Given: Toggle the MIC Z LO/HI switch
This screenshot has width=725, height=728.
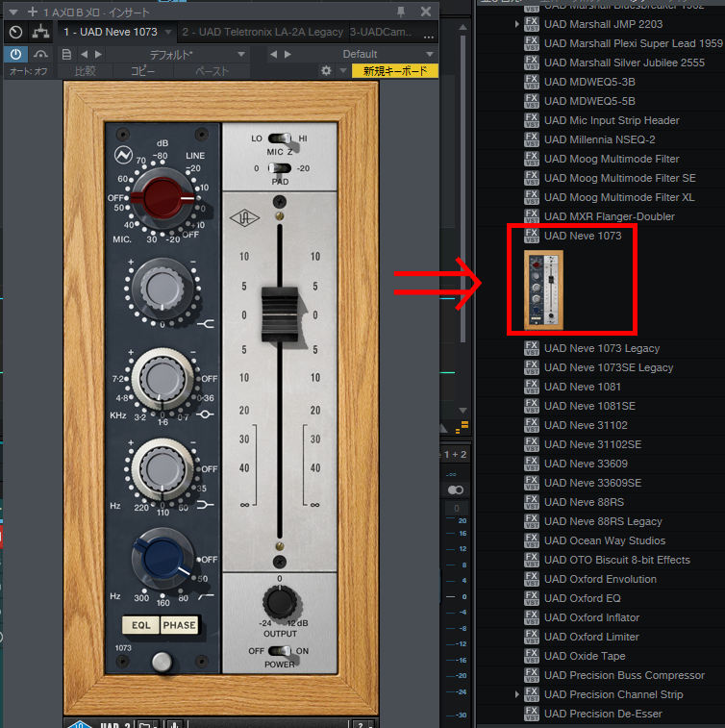Looking at the screenshot, I should coord(279,138).
